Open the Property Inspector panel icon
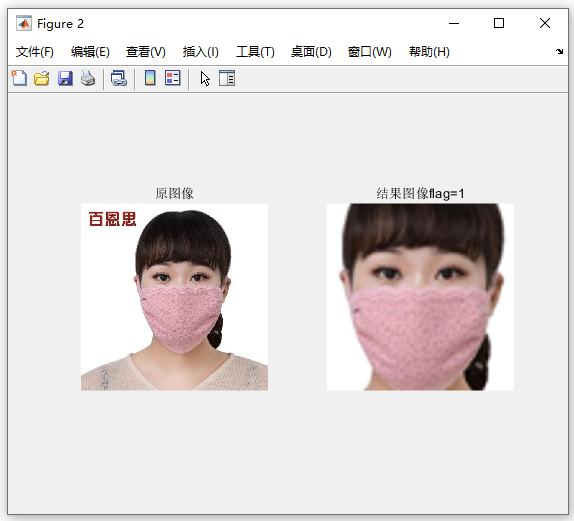This screenshot has width=574, height=521. (227, 78)
